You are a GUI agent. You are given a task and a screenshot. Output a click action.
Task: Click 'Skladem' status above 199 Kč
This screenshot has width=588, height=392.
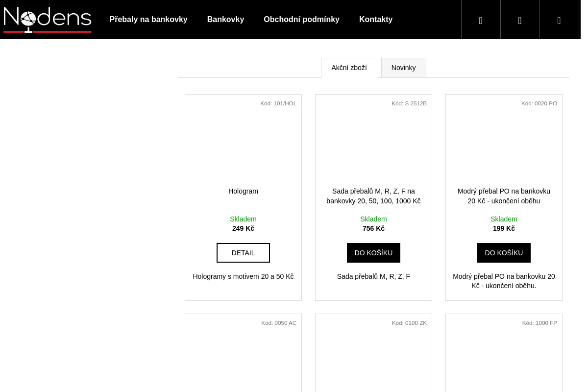504,219
